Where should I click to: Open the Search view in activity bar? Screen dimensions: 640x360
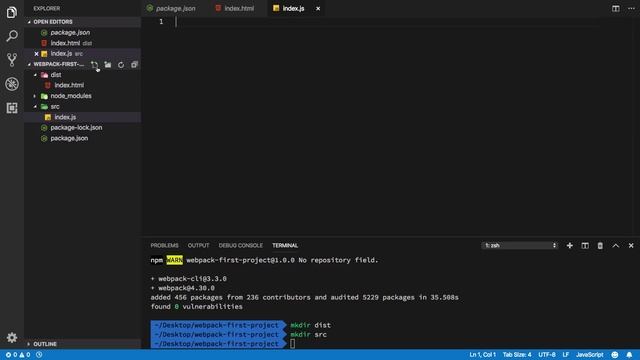click(12, 36)
